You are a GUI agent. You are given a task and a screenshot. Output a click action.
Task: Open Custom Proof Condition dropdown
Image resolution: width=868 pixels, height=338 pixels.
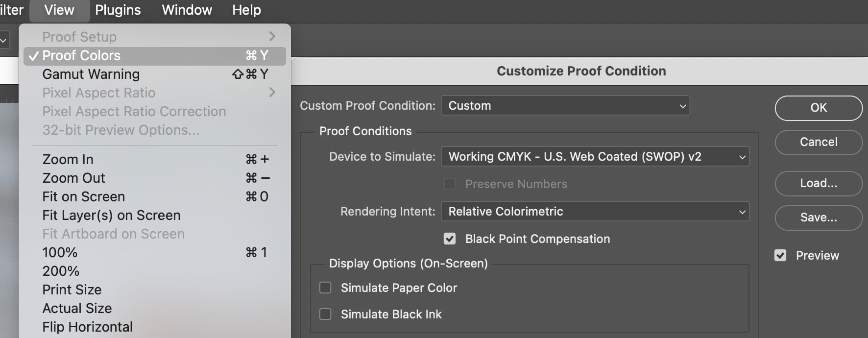tap(565, 106)
